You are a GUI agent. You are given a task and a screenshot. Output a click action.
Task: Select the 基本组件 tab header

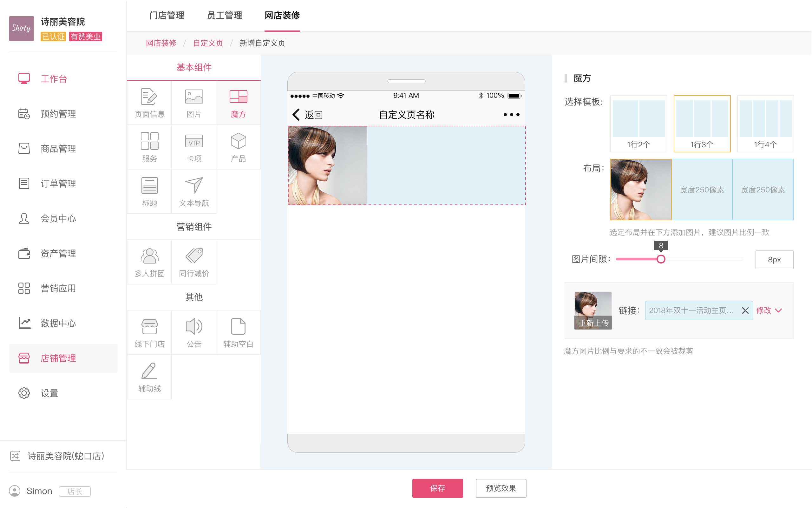194,67
